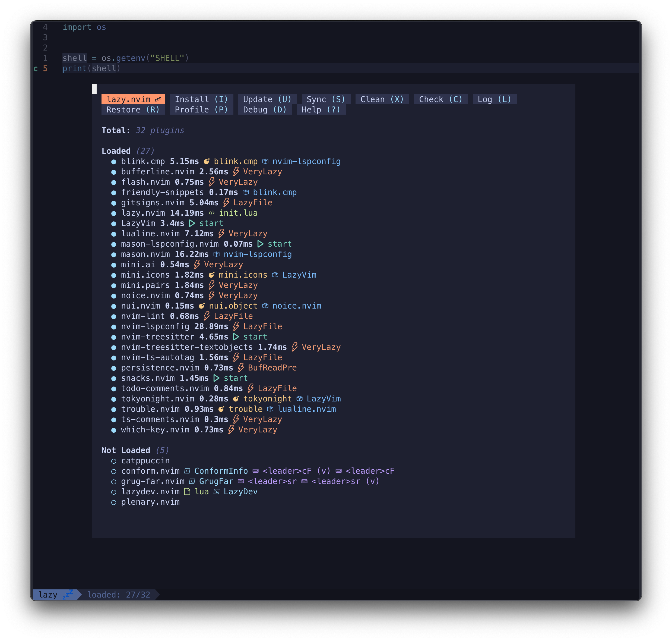Viewport: 672px width, 641px height.
Task: Click the package icon next to friendly-snippets blink.cmp
Action: pos(246,192)
